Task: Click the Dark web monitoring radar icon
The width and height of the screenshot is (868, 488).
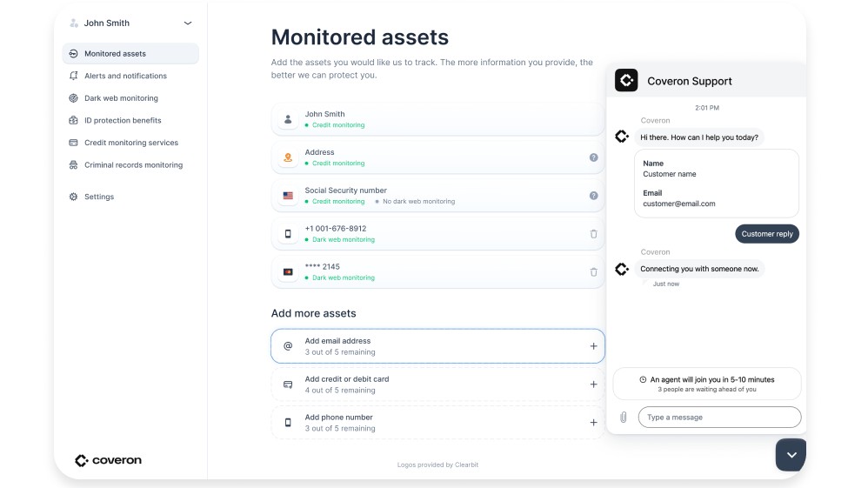Action: tap(73, 98)
